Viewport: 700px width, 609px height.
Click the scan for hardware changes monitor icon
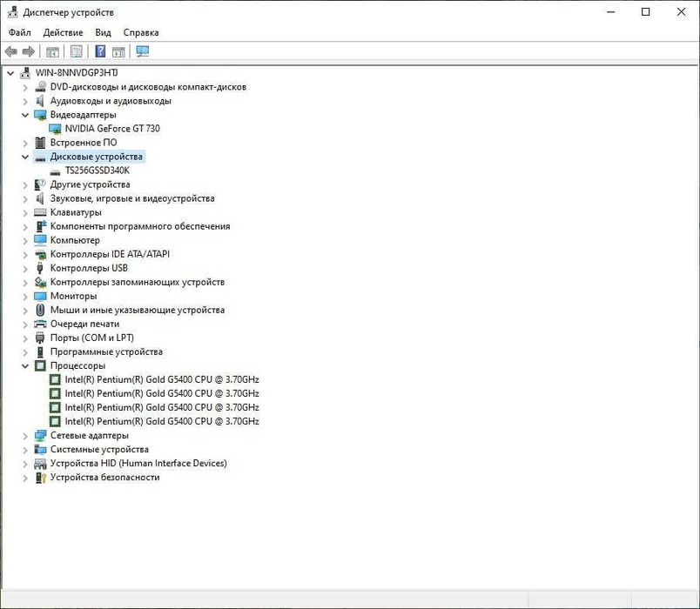(143, 51)
